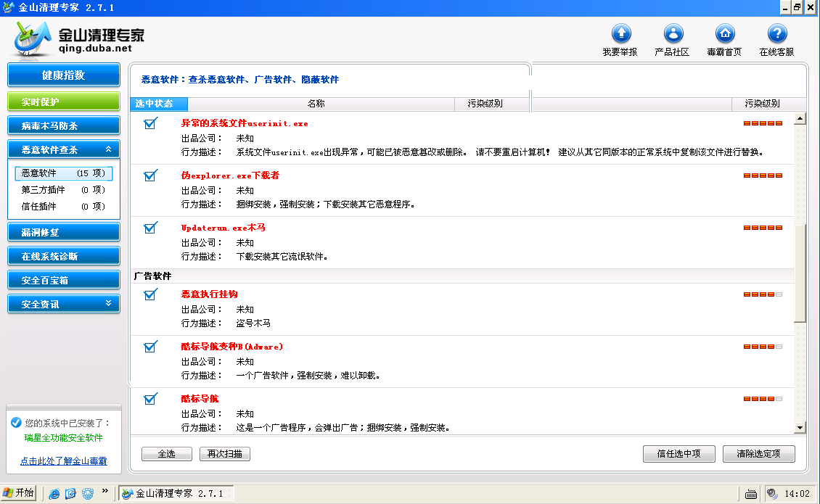Expand the 安全资讯 section

pos(108,304)
